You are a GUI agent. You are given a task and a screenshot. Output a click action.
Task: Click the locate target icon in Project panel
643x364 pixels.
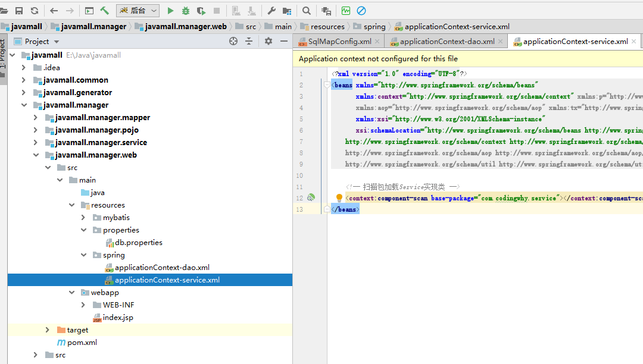click(x=233, y=41)
